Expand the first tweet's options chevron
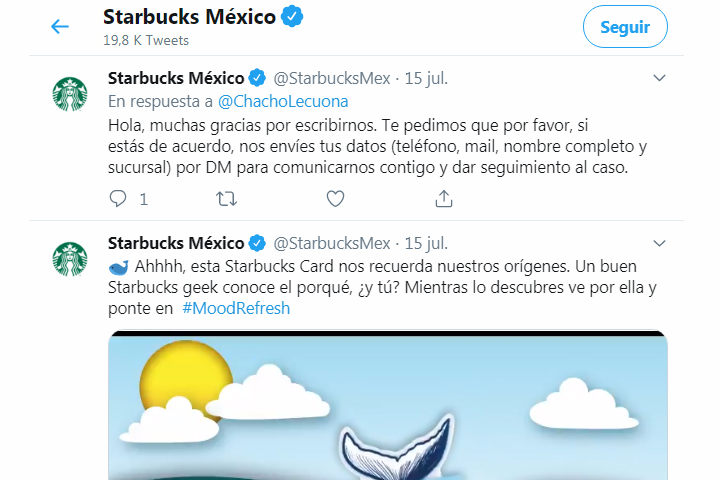 (659, 78)
